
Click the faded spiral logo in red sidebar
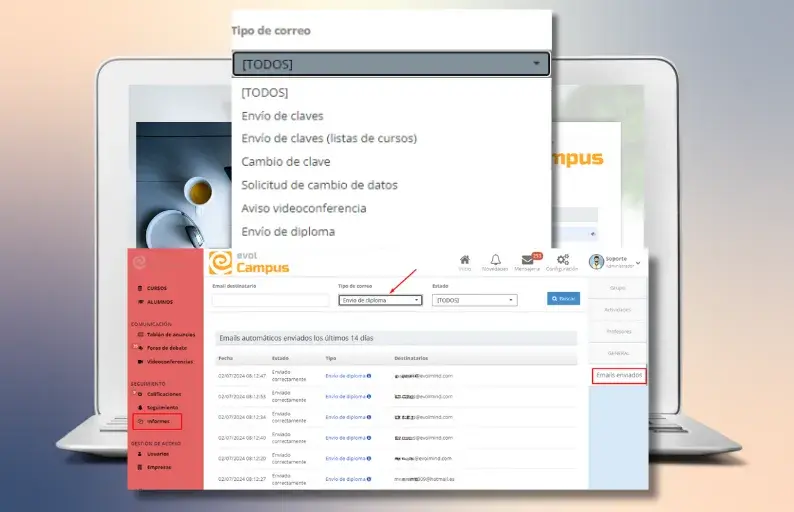coord(139,262)
